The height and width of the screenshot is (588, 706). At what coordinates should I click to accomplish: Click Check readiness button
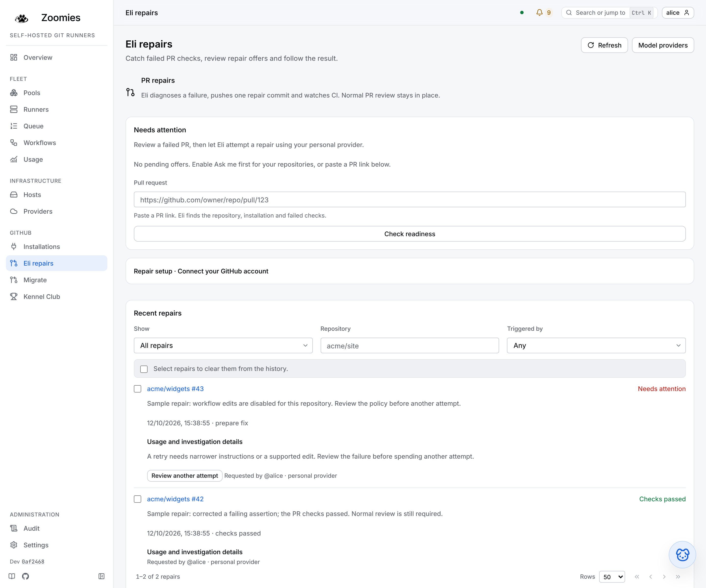(409, 233)
